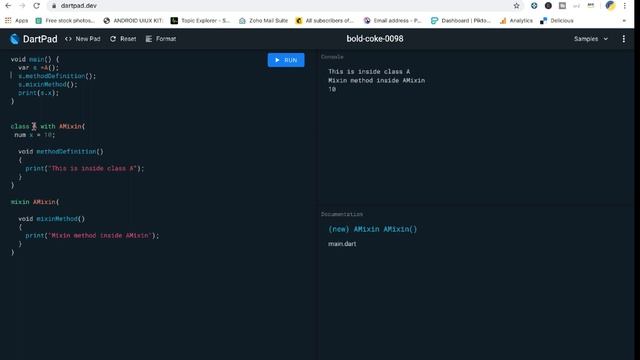640x360 pixels.
Task: Reset the DartPad code
Action: point(123,39)
